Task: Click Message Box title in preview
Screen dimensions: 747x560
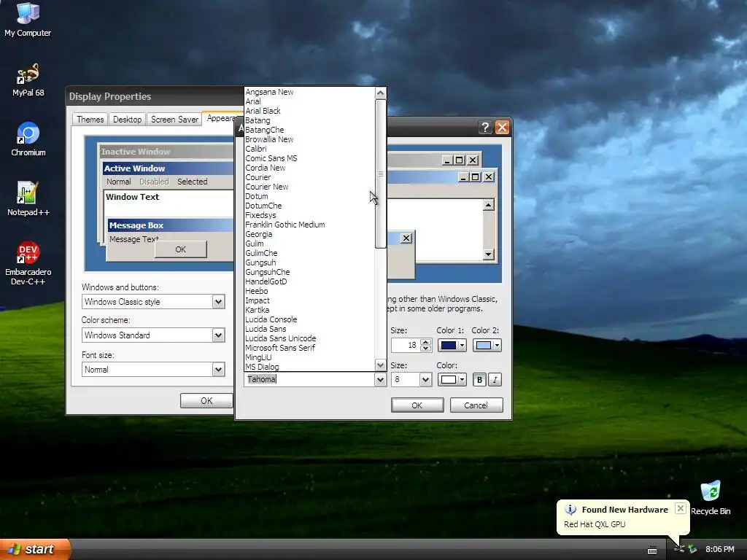Action: tap(136, 225)
